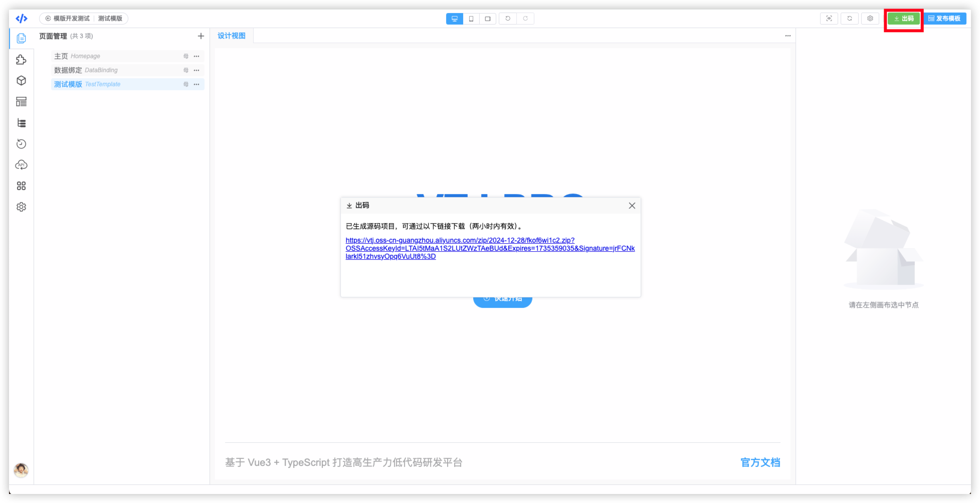Image resolution: width=980 pixels, height=503 pixels.
Task: Click the 测试模版 breadcrumb label
Action: pyautogui.click(x=110, y=19)
